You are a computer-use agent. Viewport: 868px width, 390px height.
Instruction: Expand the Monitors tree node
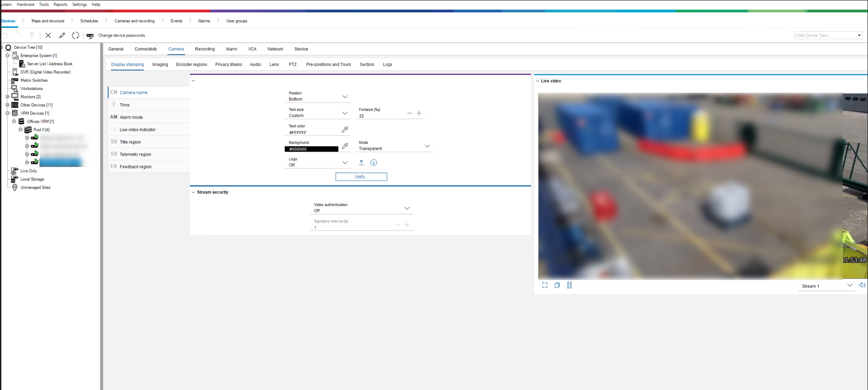point(7,97)
